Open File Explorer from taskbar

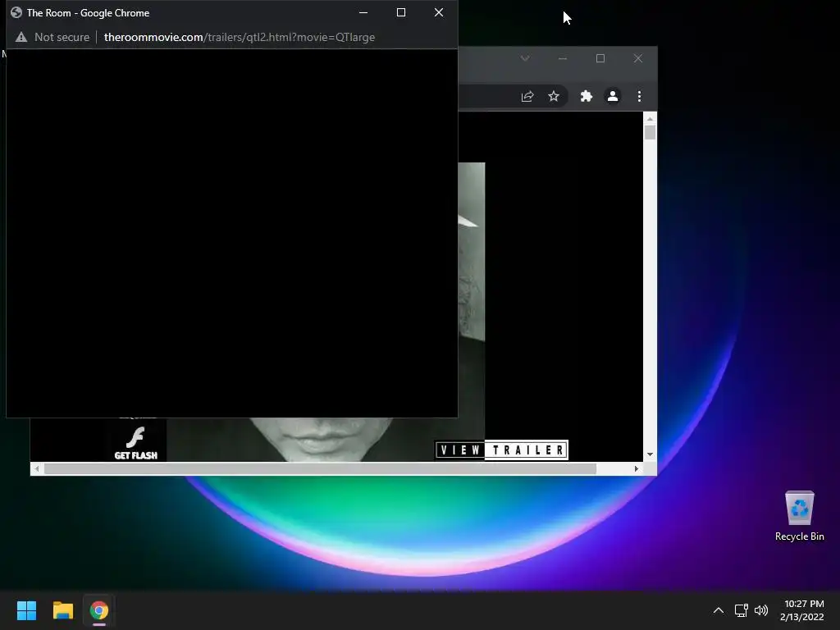[62, 610]
